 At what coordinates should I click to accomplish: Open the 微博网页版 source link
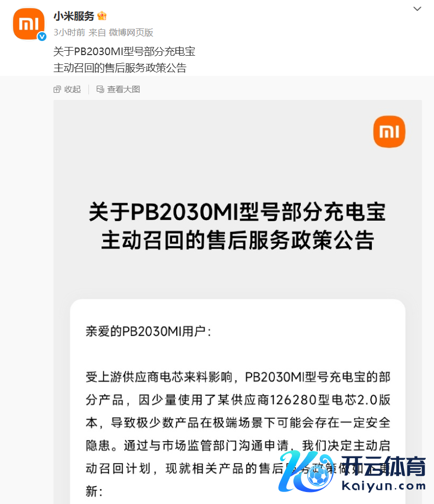coord(131,32)
